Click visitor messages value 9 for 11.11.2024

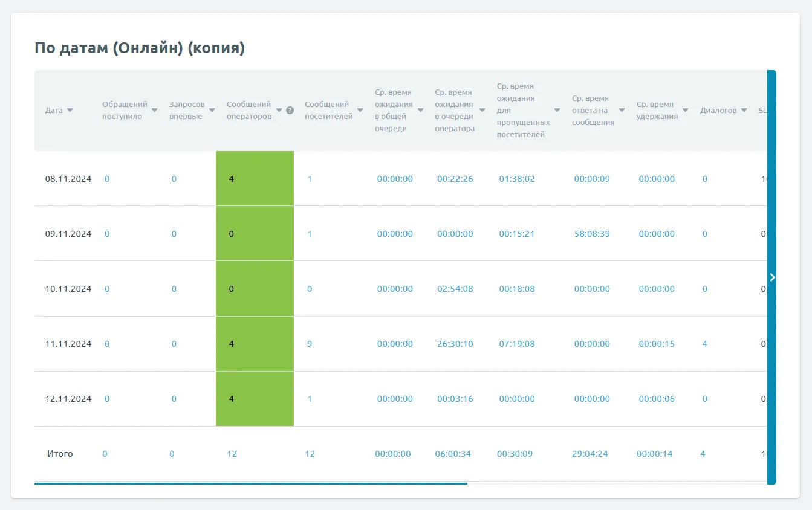tap(310, 344)
